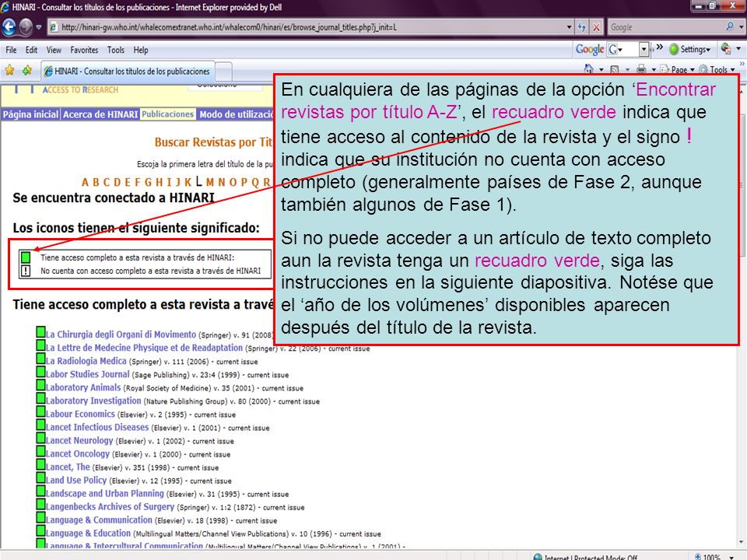This screenshot has width=747, height=560.
Task: Open the Tools dropdown in command bar
Action: tap(717, 69)
